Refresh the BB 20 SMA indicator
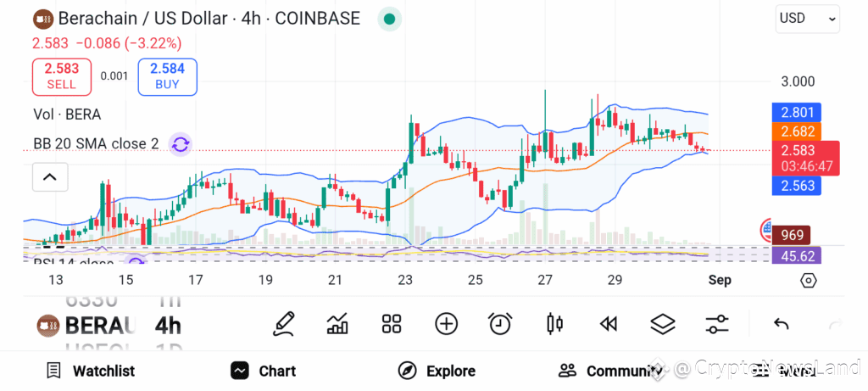This screenshot has height=391, width=868. coord(180,144)
